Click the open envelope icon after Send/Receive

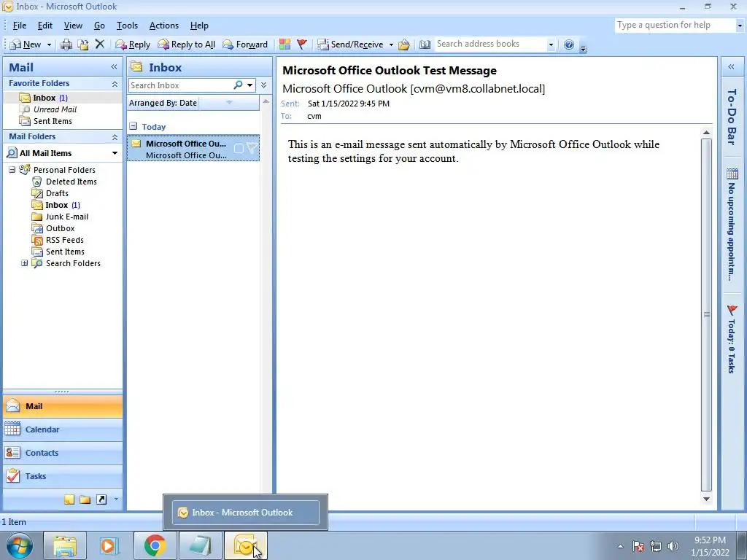[x=404, y=44]
